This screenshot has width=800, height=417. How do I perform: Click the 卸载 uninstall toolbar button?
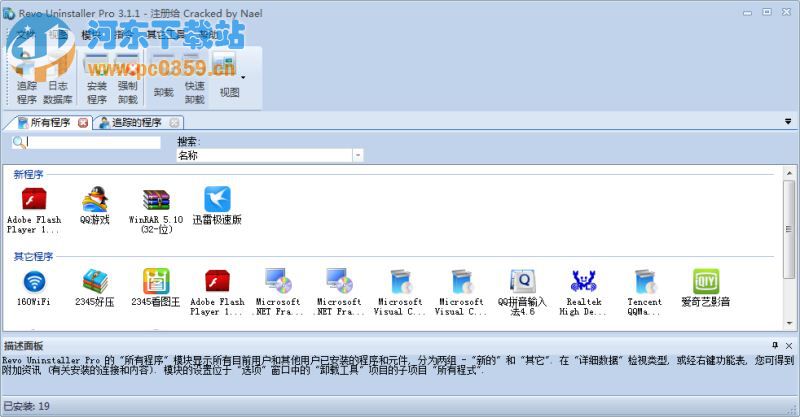pos(164,77)
